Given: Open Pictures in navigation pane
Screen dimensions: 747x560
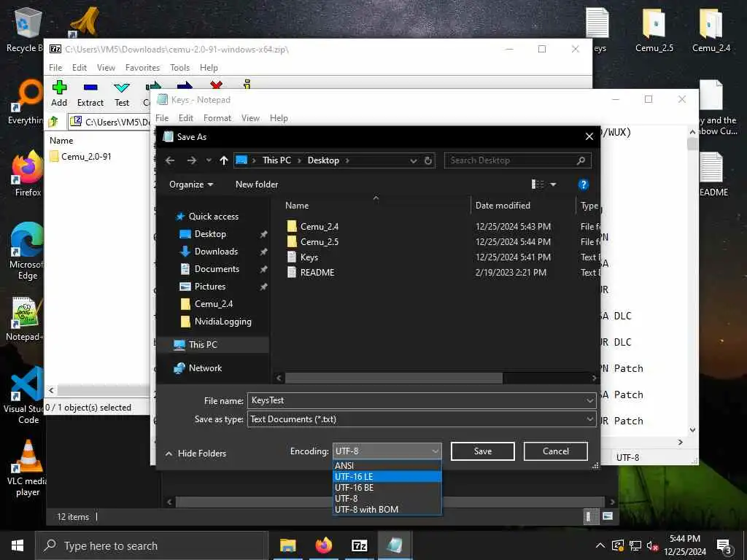Looking at the screenshot, I should (209, 287).
